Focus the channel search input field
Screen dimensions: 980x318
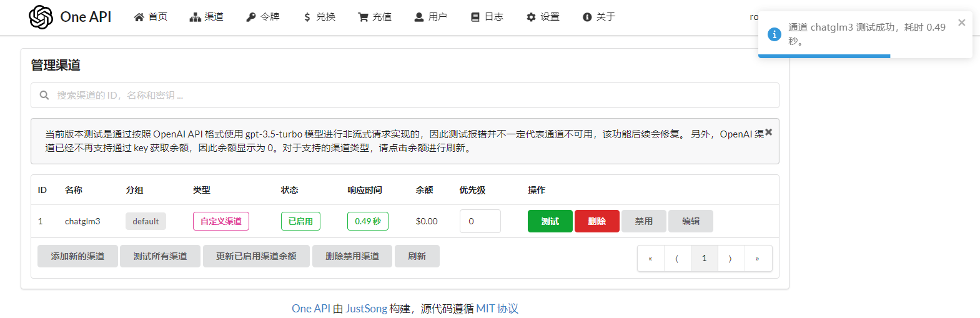(405, 95)
